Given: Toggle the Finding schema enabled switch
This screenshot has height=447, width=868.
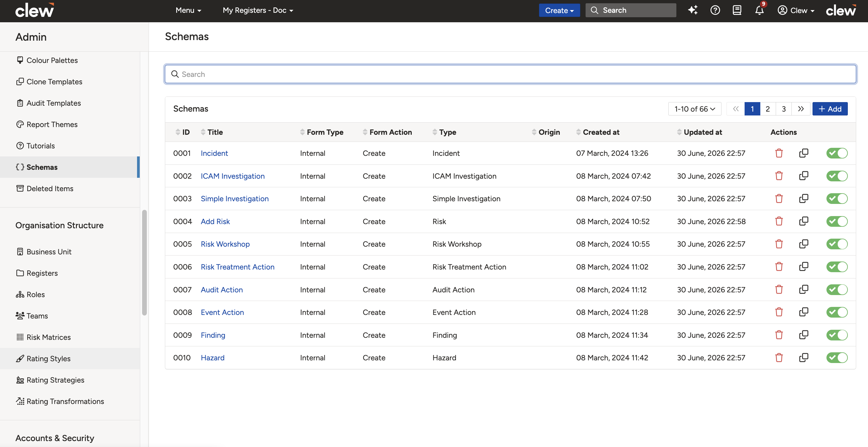Looking at the screenshot, I should coord(837,335).
